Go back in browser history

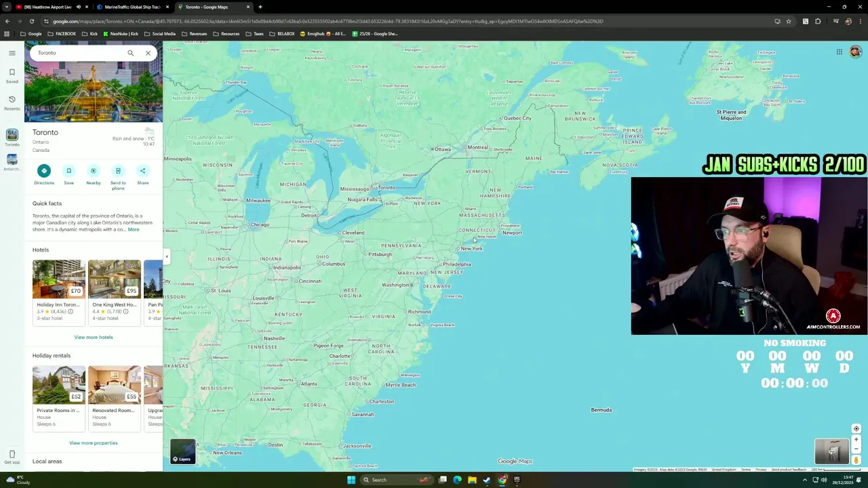click(x=7, y=21)
